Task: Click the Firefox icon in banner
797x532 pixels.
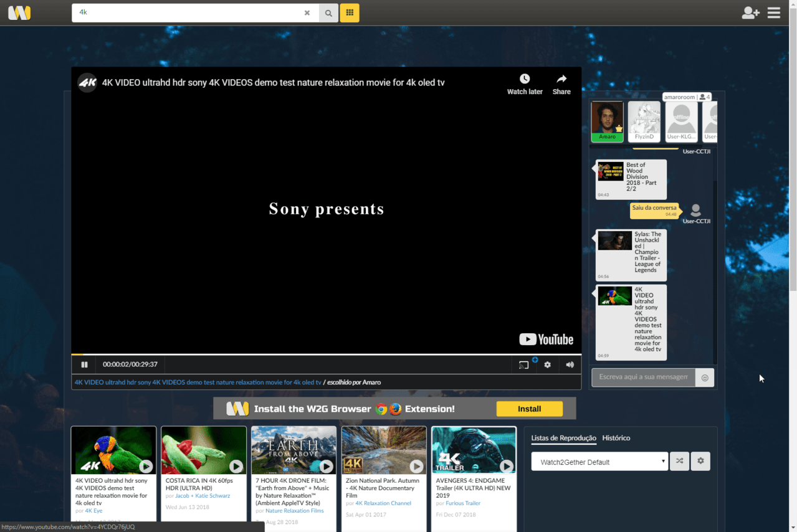Action: 395,409
